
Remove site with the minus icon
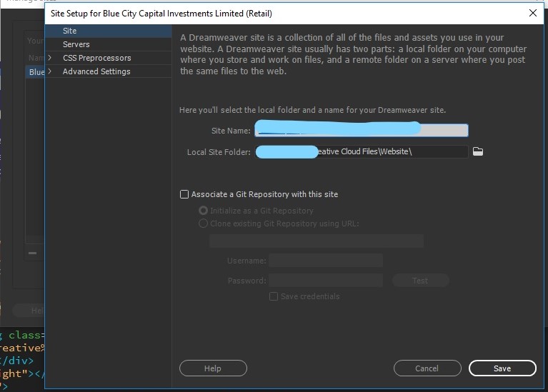coord(32,253)
